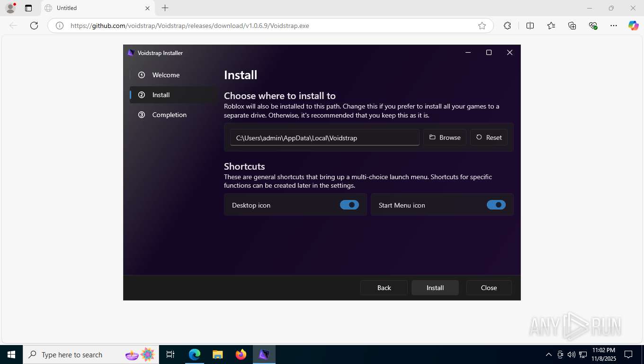Click the browser address bar URL
Image resolution: width=644 pixels, height=364 pixels.
(x=189, y=26)
